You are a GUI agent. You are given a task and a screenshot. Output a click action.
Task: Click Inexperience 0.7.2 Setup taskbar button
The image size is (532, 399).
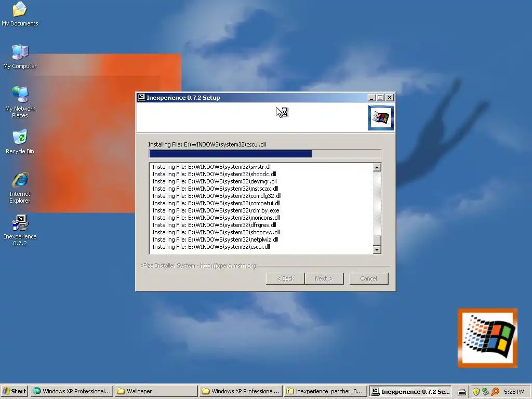(x=410, y=391)
